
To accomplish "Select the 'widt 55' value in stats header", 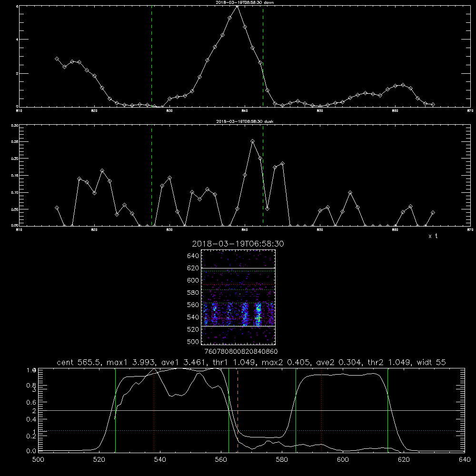I will pos(431,362).
